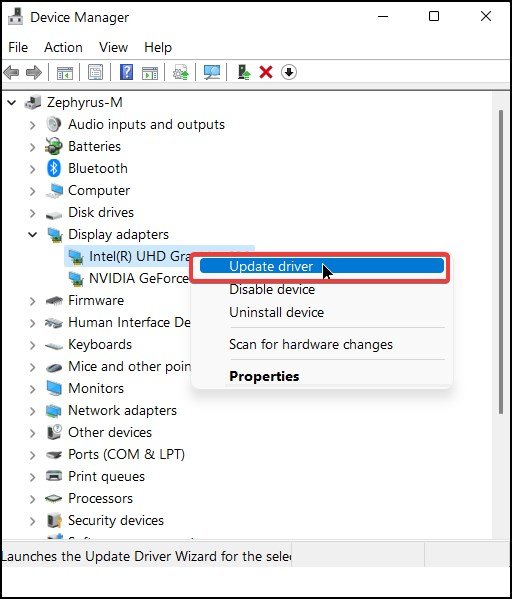The width and height of the screenshot is (512, 599).
Task: Open the Action menu
Action: tap(63, 47)
